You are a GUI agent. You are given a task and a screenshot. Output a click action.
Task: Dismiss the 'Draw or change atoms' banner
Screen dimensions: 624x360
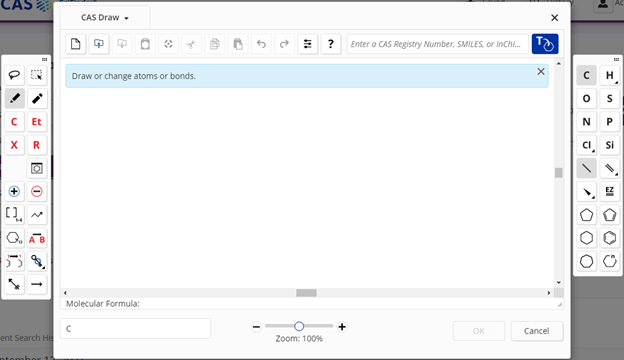tap(541, 71)
